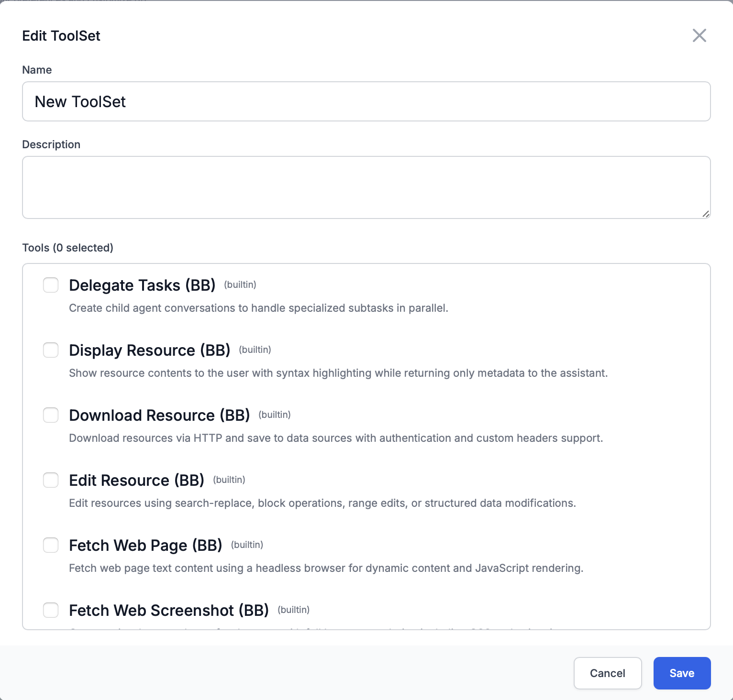Viewport: 733px width, 700px height.
Task: Click the Description box resize handle
Action: click(x=706, y=214)
